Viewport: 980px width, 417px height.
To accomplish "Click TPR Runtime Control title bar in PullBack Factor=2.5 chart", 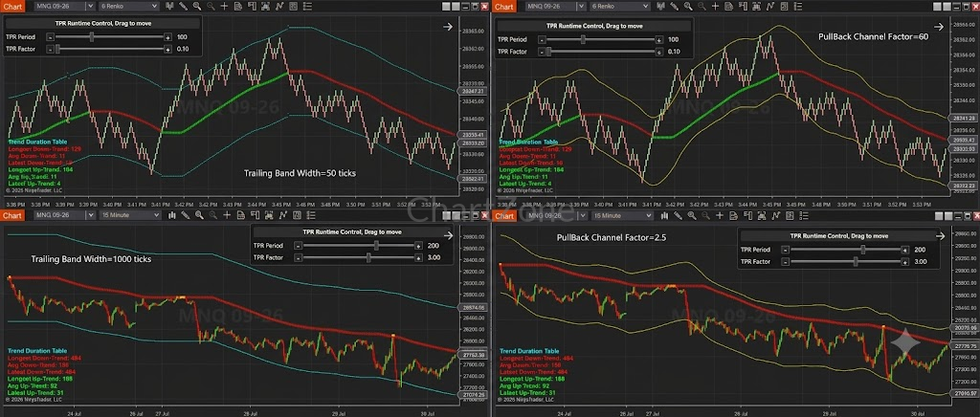I will [838, 236].
